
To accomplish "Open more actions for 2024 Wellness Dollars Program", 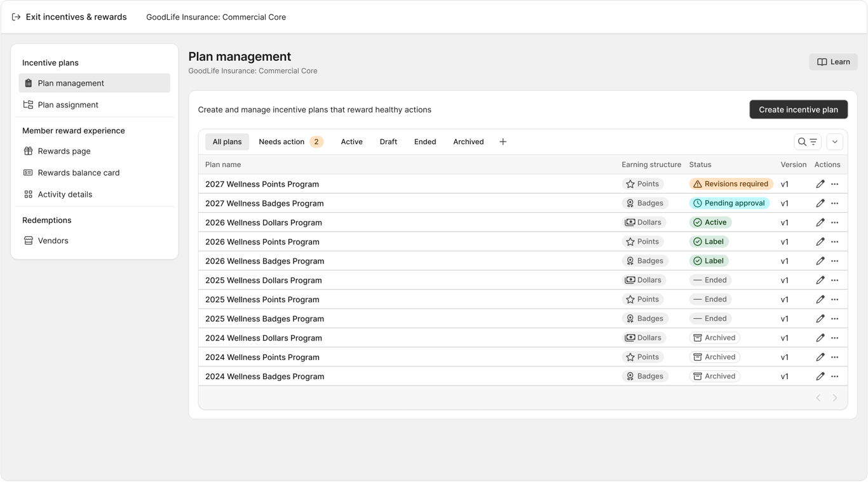I will 835,338.
